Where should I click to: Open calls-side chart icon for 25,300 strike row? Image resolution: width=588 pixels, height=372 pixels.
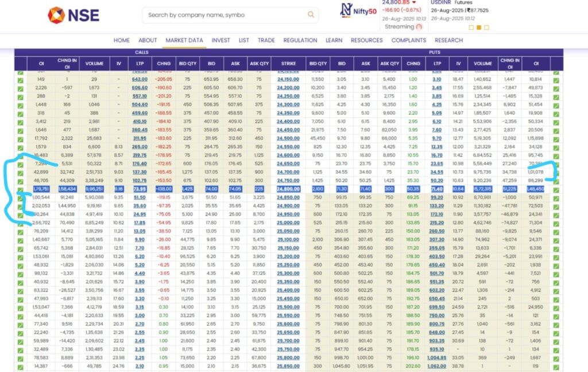tap(21, 273)
